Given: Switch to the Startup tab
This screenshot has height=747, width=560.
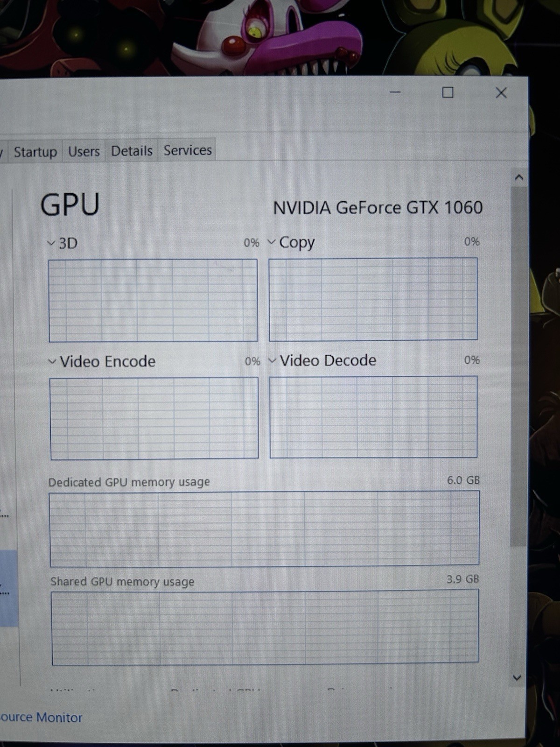Looking at the screenshot, I should 35,152.
